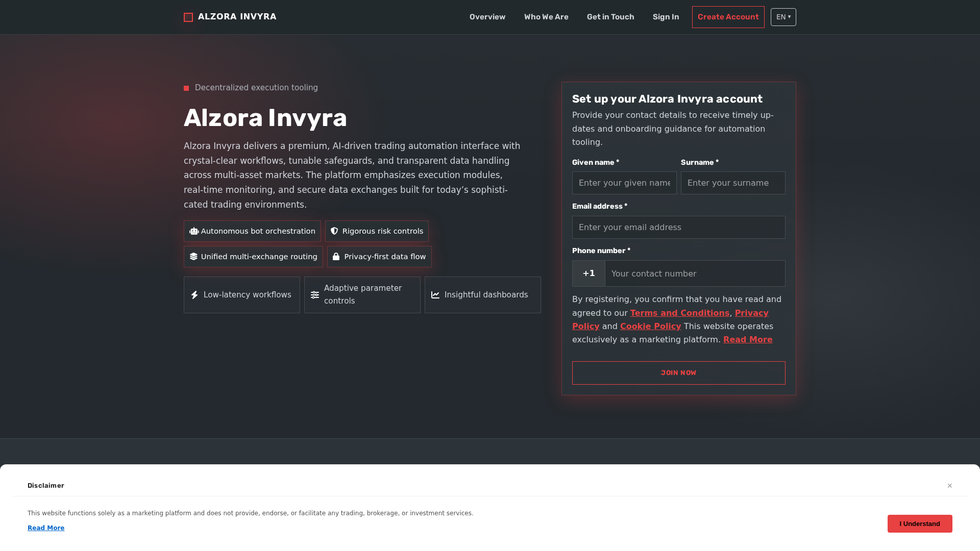Click Read More in the registration form
Screen dimensions: 980x551
748,339
